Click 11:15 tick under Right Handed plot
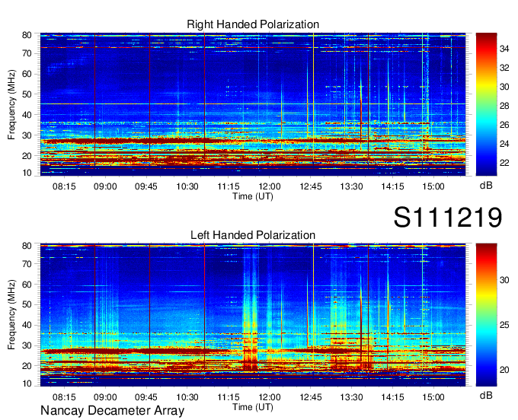518x420 pixels. (229, 186)
